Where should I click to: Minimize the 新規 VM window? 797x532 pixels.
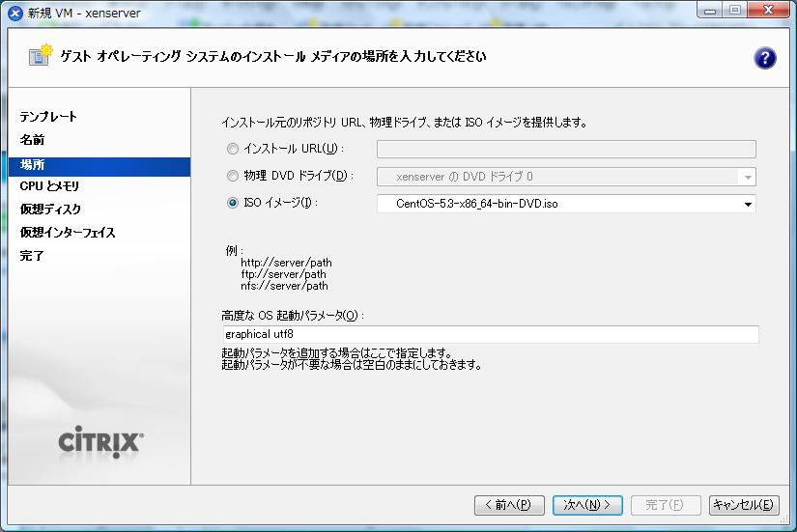710,11
